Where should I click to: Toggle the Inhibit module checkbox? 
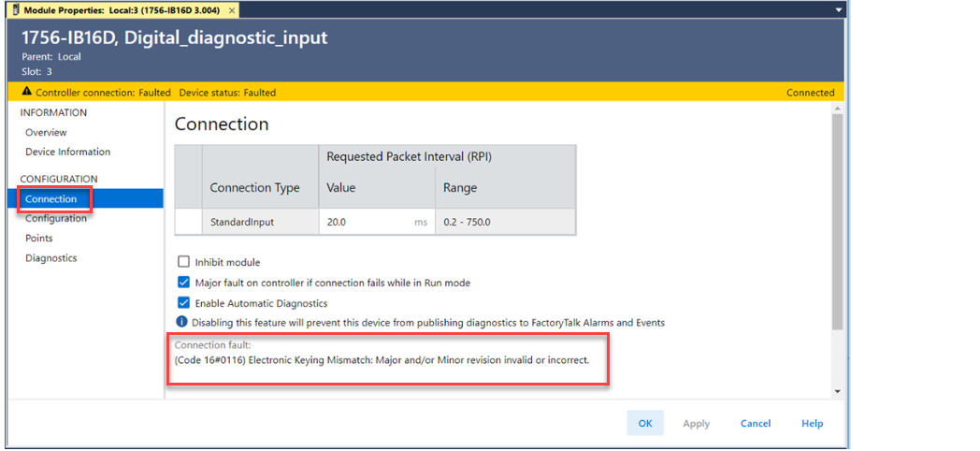click(x=183, y=262)
